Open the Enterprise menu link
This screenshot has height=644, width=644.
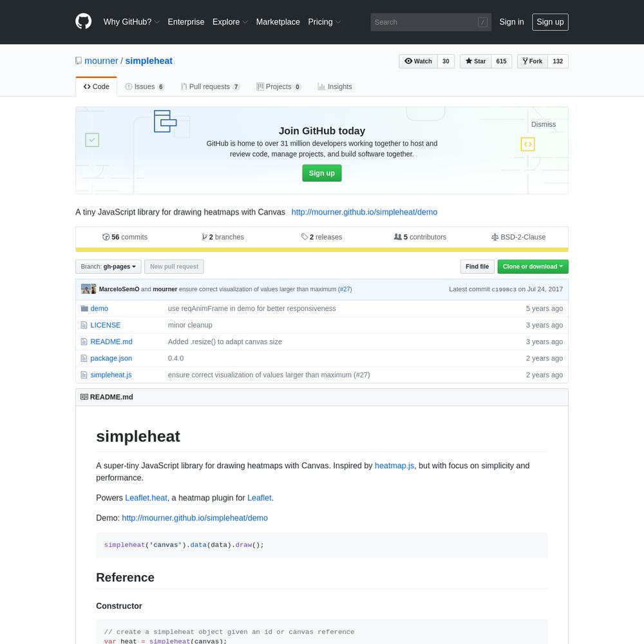tap(186, 22)
